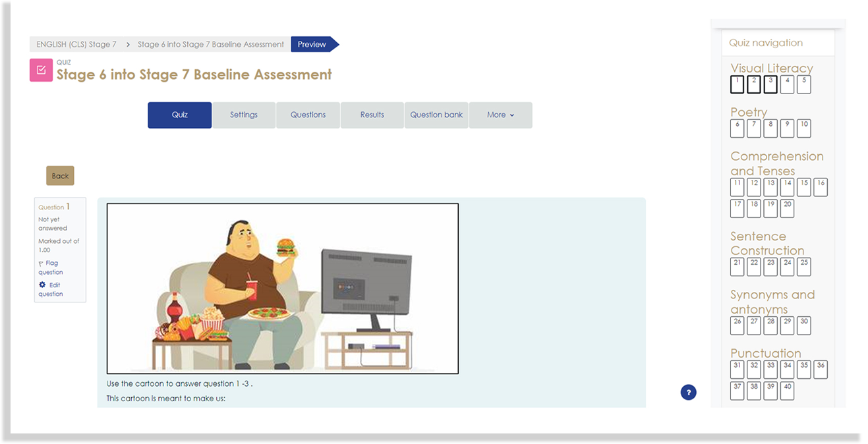Viewport: 868px width, 444px height.
Task: Click the Preview breadcrumb item
Action: pyautogui.click(x=312, y=45)
